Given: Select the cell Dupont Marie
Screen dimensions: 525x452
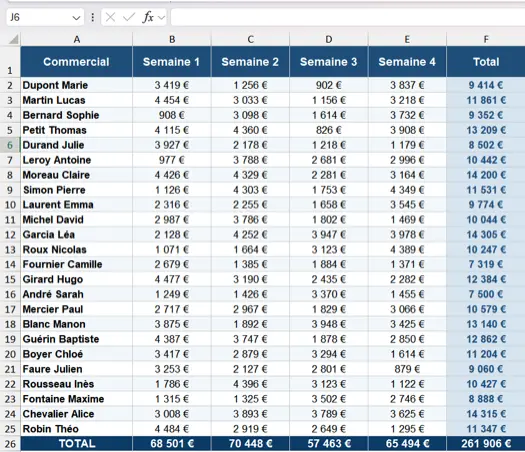Looking at the screenshot, I should (77, 85).
